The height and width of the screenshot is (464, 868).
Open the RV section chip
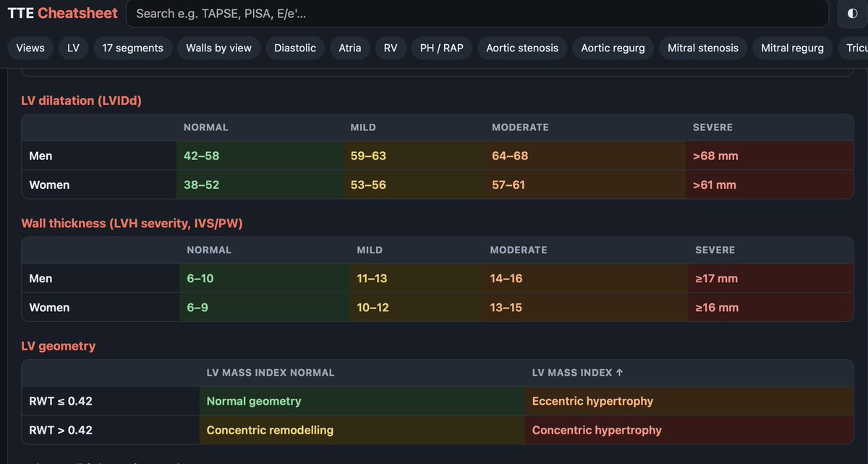click(391, 48)
